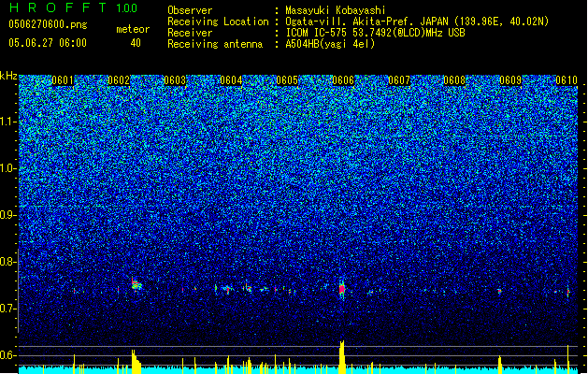
Task: Click the 0608 time marker
Action: [454, 80]
